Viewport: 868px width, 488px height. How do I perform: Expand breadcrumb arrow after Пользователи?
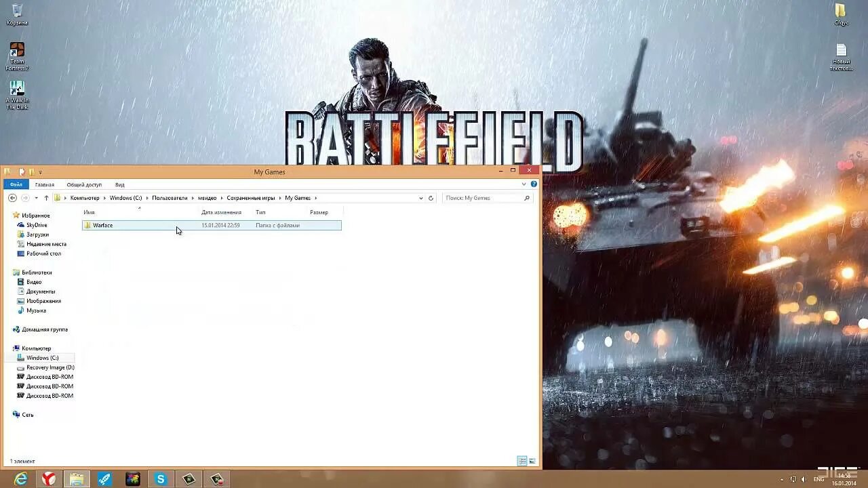point(193,198)
